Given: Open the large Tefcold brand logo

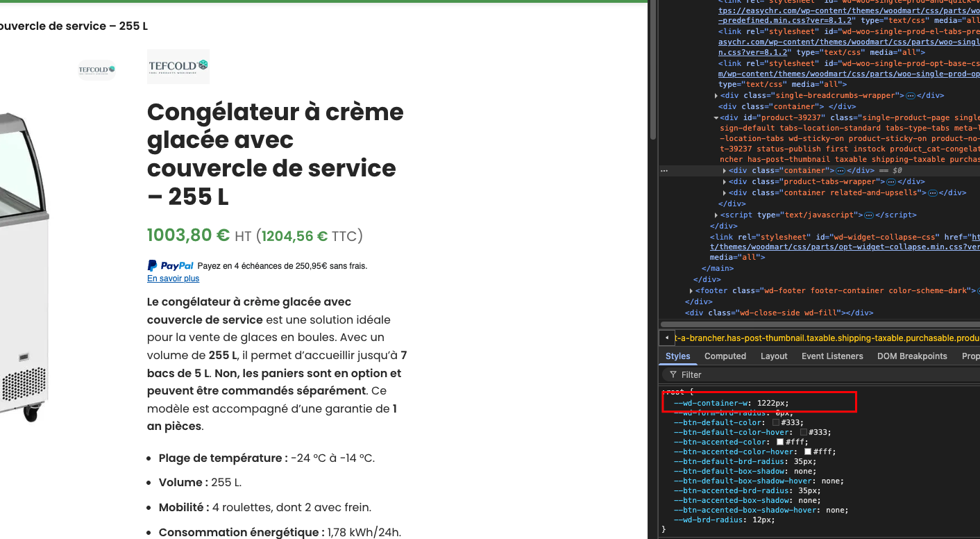Looking at the screenshot, I should click(x=178, y=67).
